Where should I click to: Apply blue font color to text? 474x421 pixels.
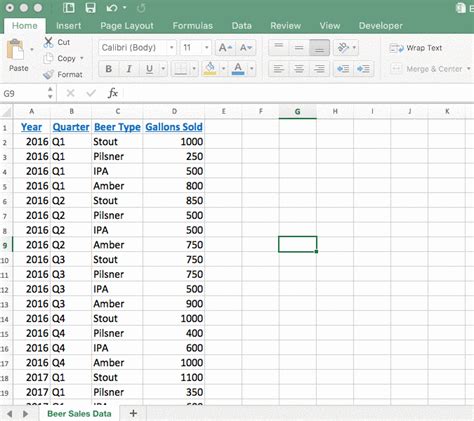point(238,69)
